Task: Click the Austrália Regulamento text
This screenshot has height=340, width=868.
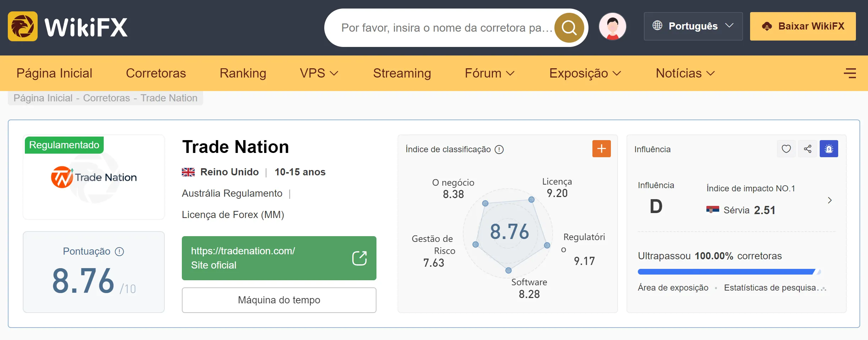Action: 232,193
